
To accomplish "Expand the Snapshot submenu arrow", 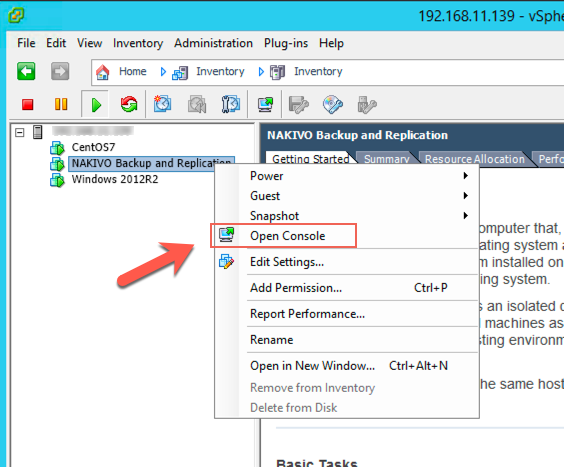I will click(x=465, y=216).
